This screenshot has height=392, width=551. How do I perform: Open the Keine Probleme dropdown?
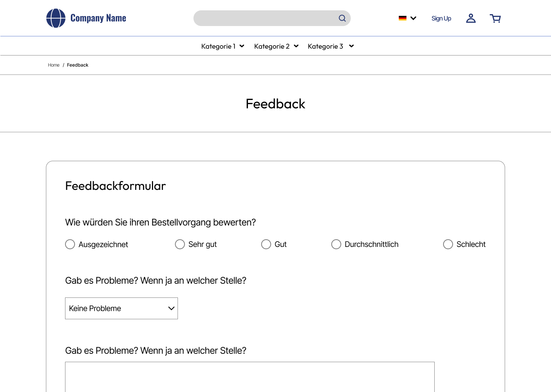pyautogui.click(x=121, y=308)
